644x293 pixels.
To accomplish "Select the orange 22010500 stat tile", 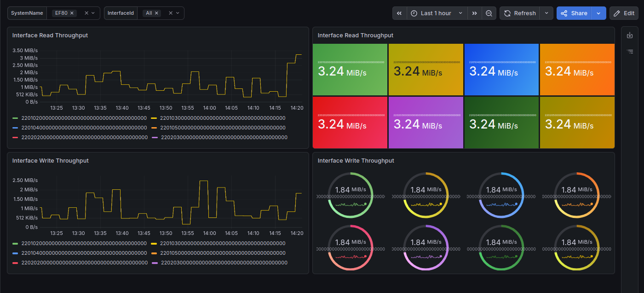I will click(x=577, y=70).
